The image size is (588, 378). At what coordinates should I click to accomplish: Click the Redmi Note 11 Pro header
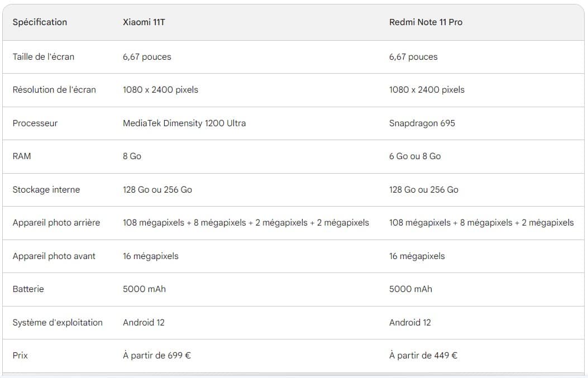coord(426,22)
